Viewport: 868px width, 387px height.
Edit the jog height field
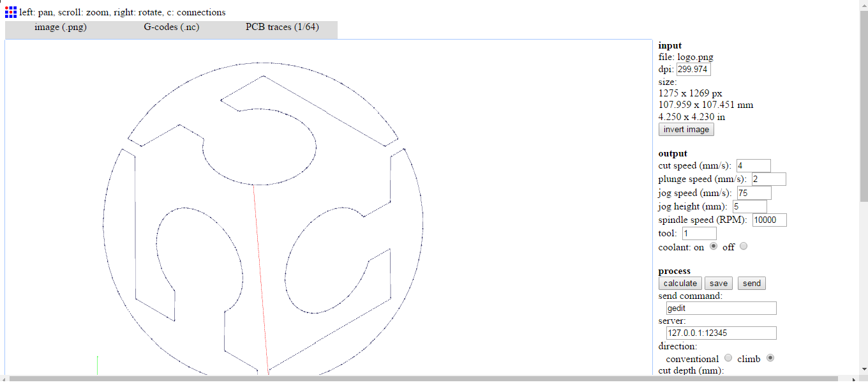click(749, 206)
